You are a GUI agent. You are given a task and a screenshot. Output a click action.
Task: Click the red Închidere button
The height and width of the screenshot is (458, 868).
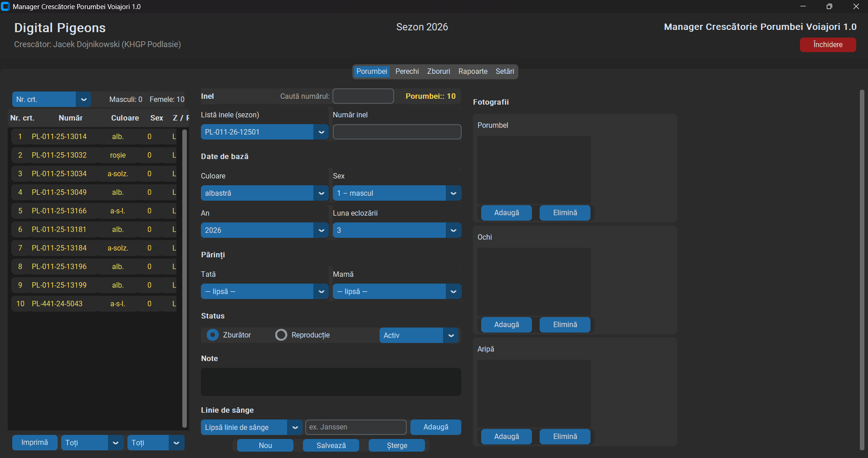[x=828, y=44]
